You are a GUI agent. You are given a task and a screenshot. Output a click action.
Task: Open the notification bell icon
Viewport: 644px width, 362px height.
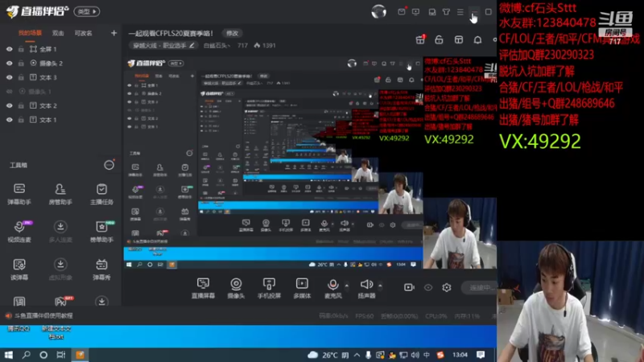(477, 39)
